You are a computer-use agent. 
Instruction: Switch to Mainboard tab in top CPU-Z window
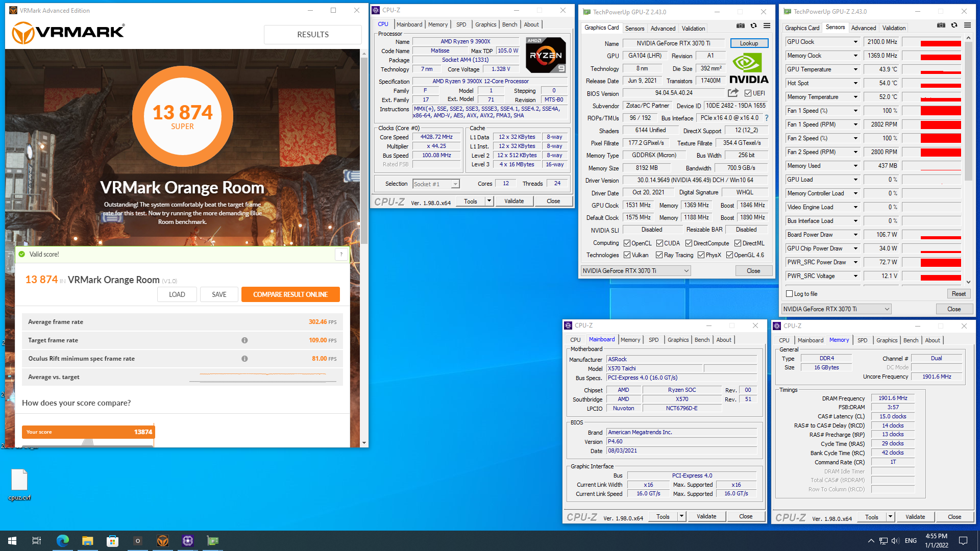tap(409, 24)
